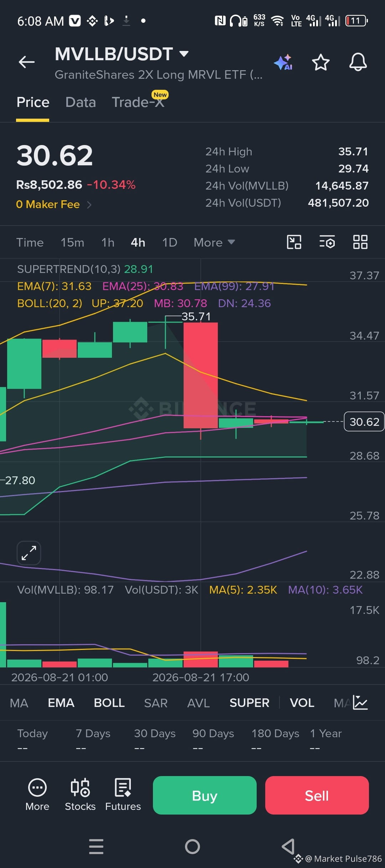
Task: Tap the MA(10): 3.65K volume legend
Action: 325,590
